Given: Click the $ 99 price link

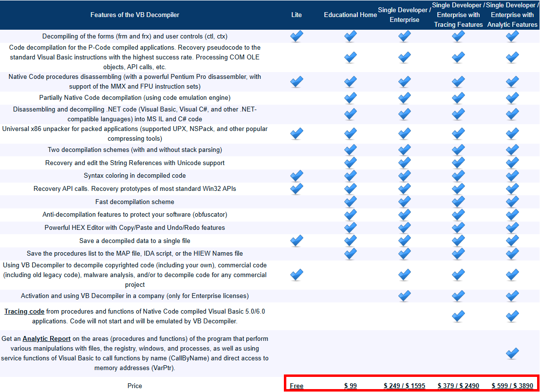Looking at the screenshot, I should coord(350,386).
